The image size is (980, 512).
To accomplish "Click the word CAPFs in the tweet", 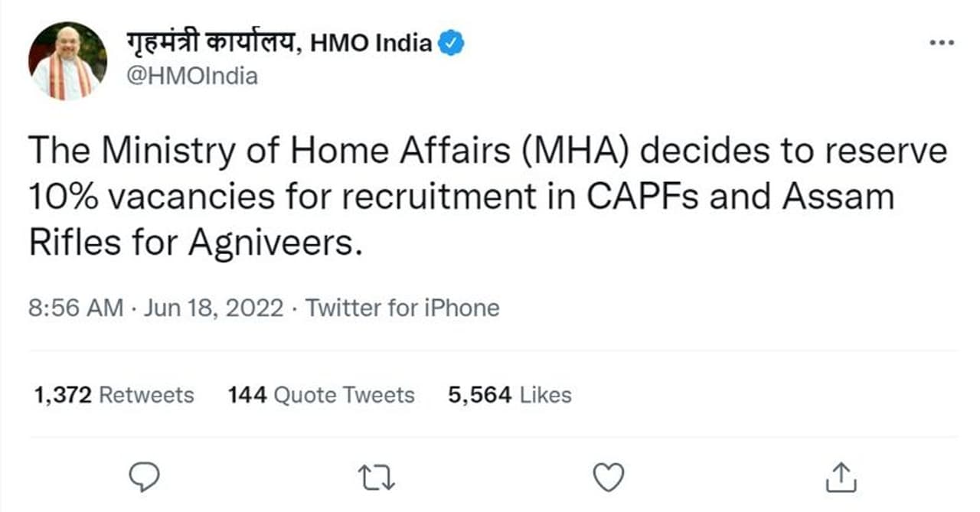I will (644, 197).
